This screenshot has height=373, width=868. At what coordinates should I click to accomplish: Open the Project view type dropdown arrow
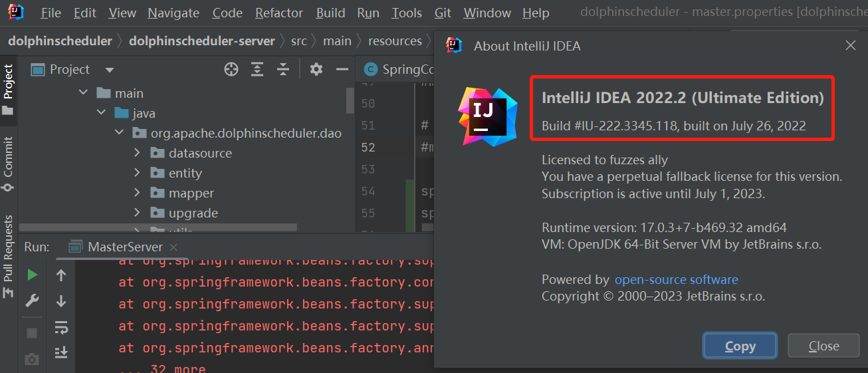(110, 70)
